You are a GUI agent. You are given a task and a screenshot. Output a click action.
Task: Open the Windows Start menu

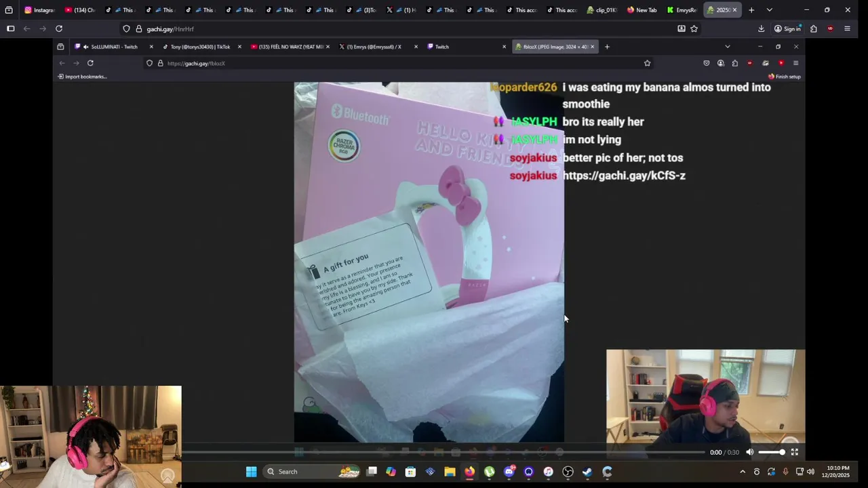pos(252,472)
